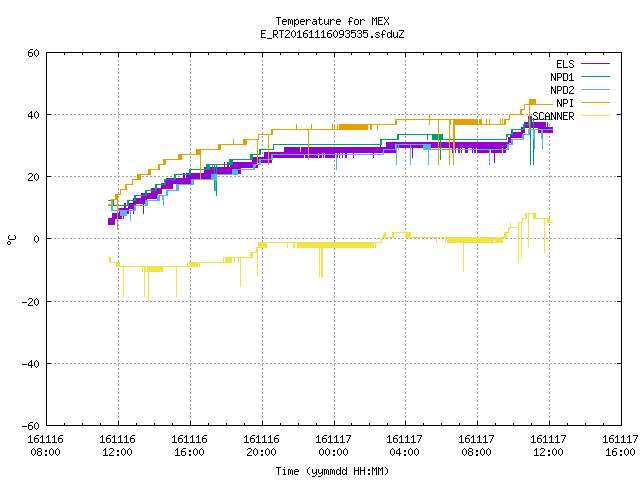Click the x-axis tick 161117 16:00

620,446
